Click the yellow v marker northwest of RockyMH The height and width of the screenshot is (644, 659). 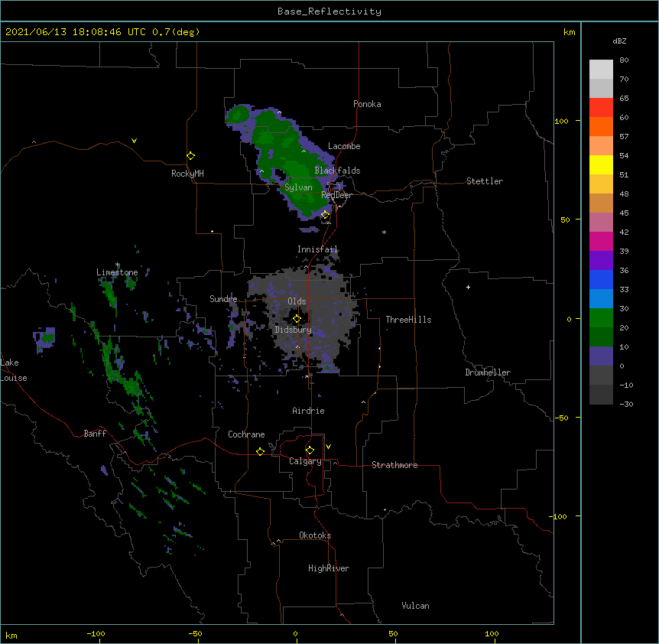tap(134, 141)
